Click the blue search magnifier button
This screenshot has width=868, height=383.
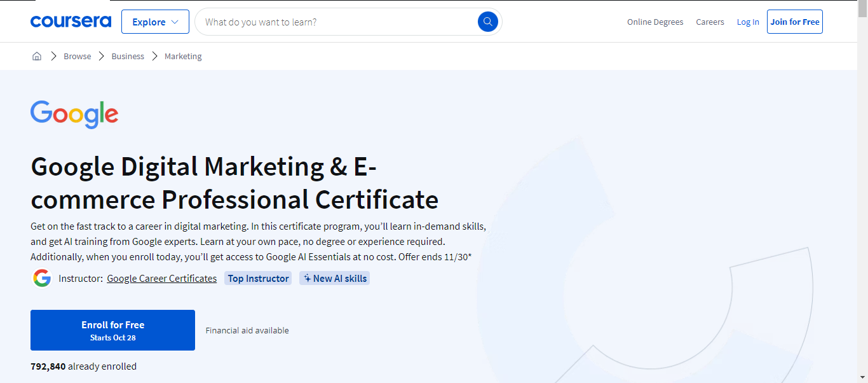click(x=487, y=22)
